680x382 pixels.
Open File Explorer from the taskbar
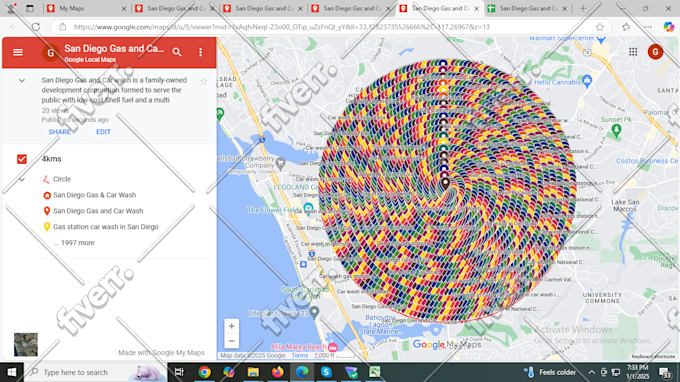253,372
